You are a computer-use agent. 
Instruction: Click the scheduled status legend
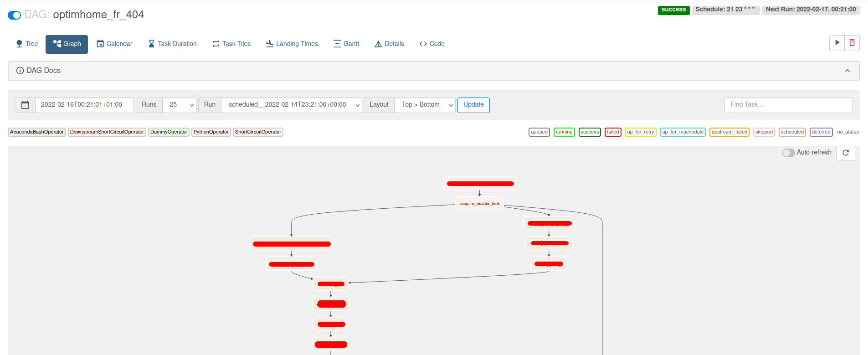pos(792,132)
